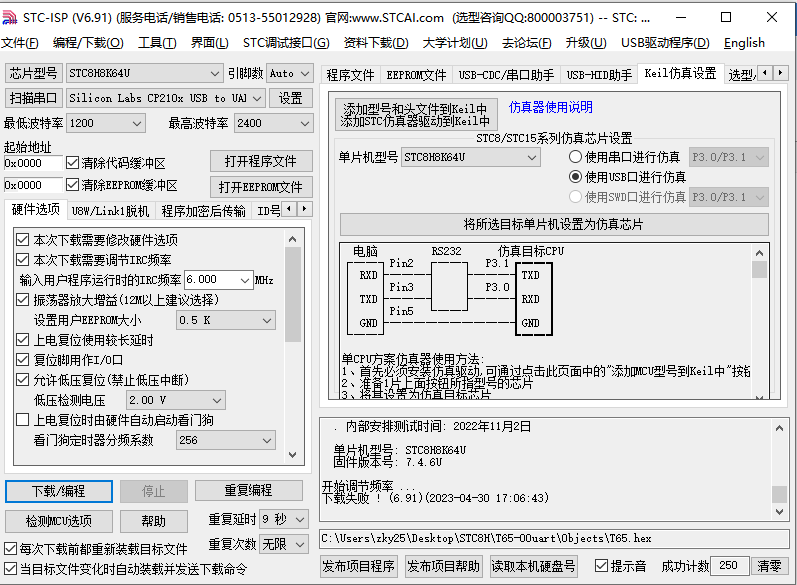Screen dimensions: 797x585
Task: Click left tab-scroll arrow on hardware options tabs
Action: [289, 209]
